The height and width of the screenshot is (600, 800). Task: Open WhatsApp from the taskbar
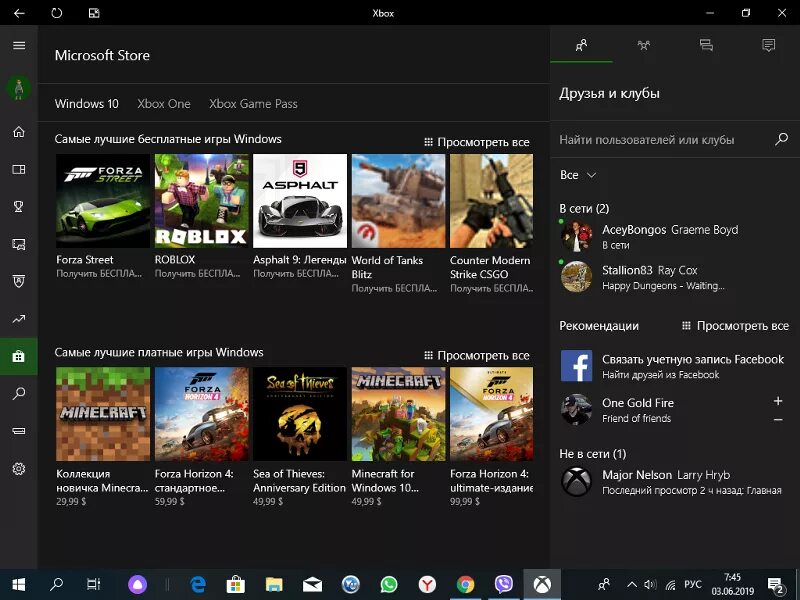[389, 584]
